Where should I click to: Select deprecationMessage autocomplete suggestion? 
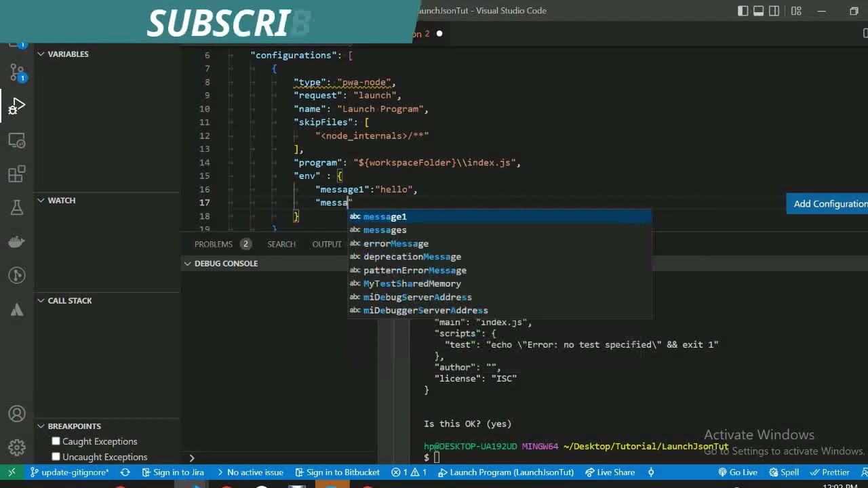(x=500, y=257)
